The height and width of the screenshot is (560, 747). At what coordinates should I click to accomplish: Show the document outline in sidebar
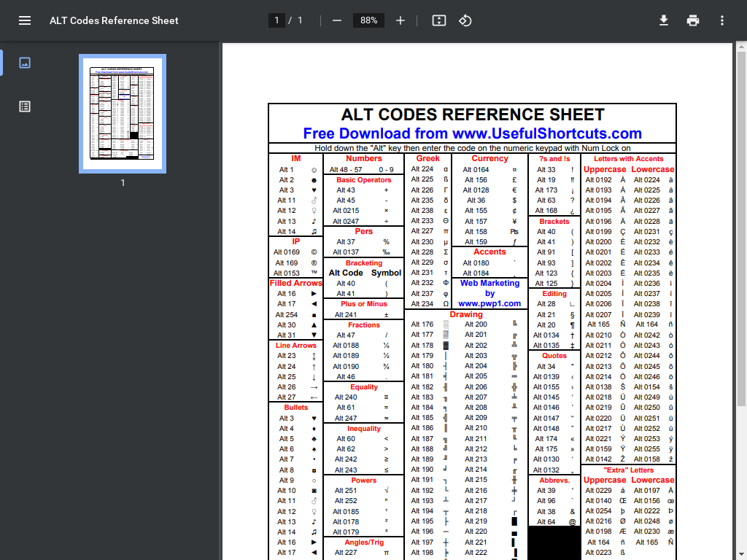[x=25, y=106]
